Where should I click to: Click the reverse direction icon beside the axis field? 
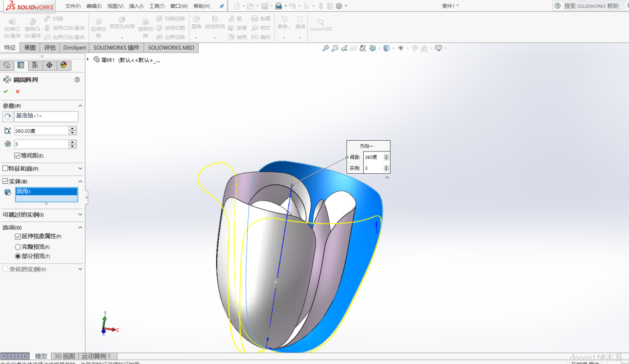tap(8, 116)
